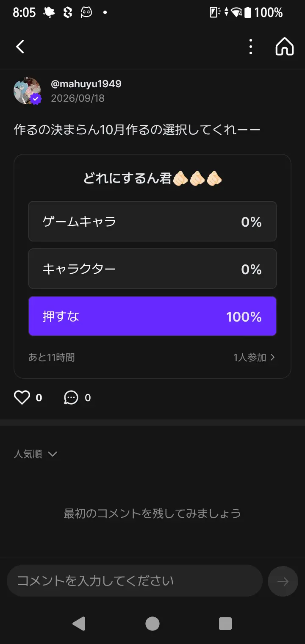
Task: Tap the send comment arrow button
Action: 283,581
